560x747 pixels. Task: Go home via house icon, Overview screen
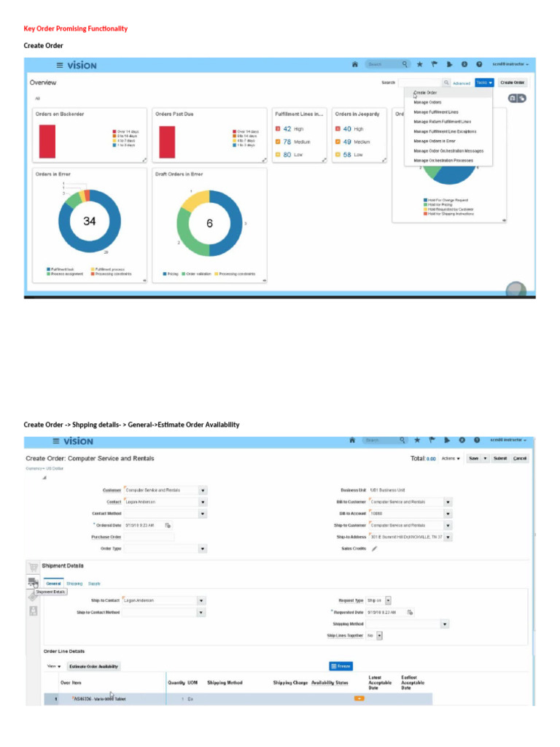[355, 64]
